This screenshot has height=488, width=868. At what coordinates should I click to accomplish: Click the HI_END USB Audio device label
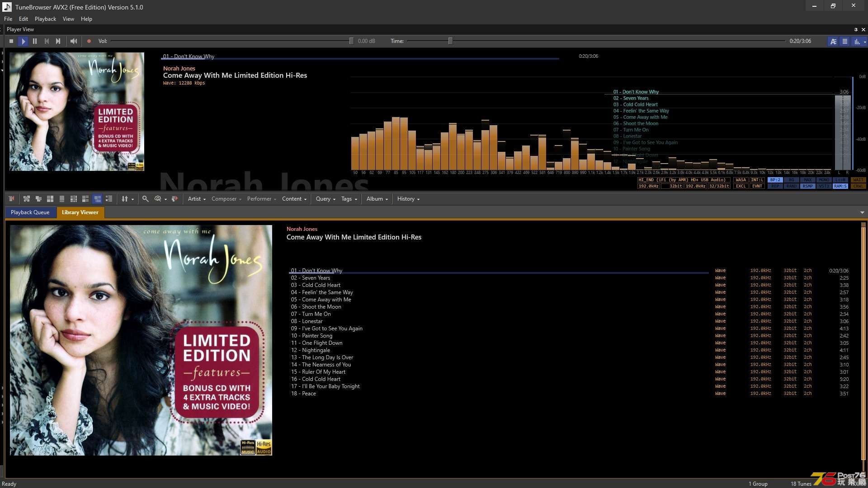click(x=684, y=180)
